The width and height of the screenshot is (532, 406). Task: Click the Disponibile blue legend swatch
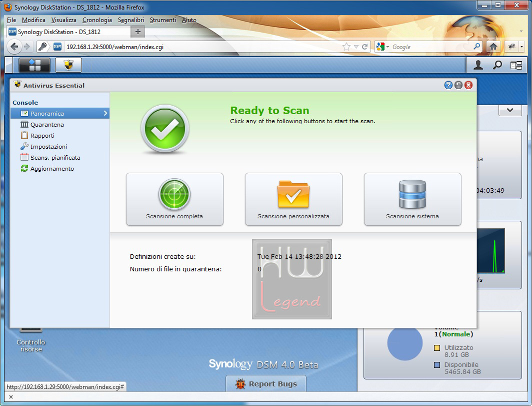[x=437, y=365]
